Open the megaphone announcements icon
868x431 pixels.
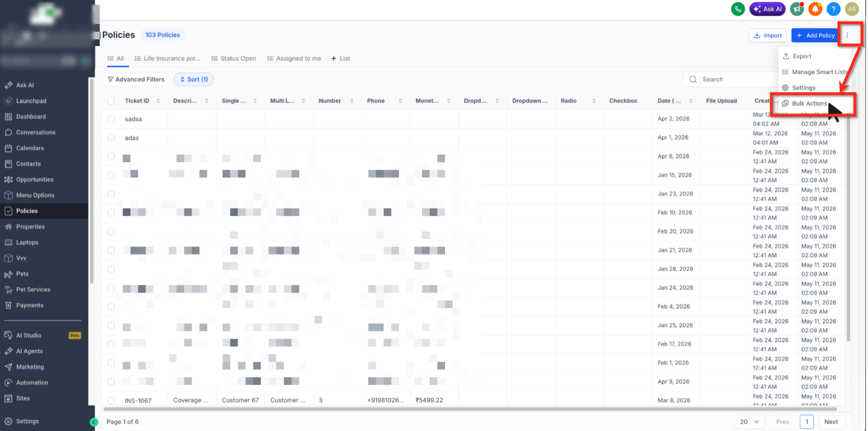point(797,9)
